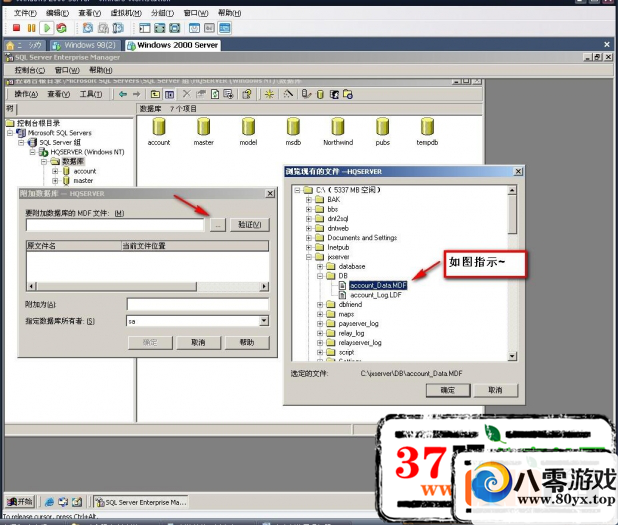The width and height of the screenshot is (618, 525).
Task: Click the revert to snapshot icon
Action: (103, 28)
